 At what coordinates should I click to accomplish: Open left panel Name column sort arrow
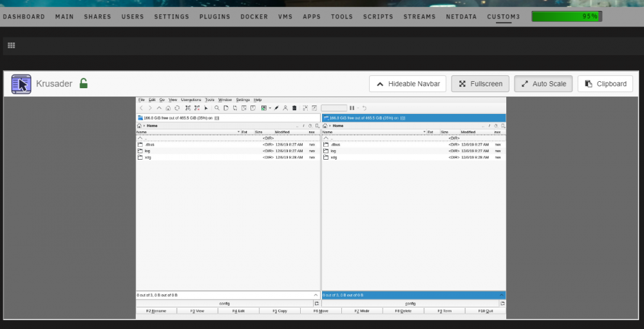(x=239, y=132)
